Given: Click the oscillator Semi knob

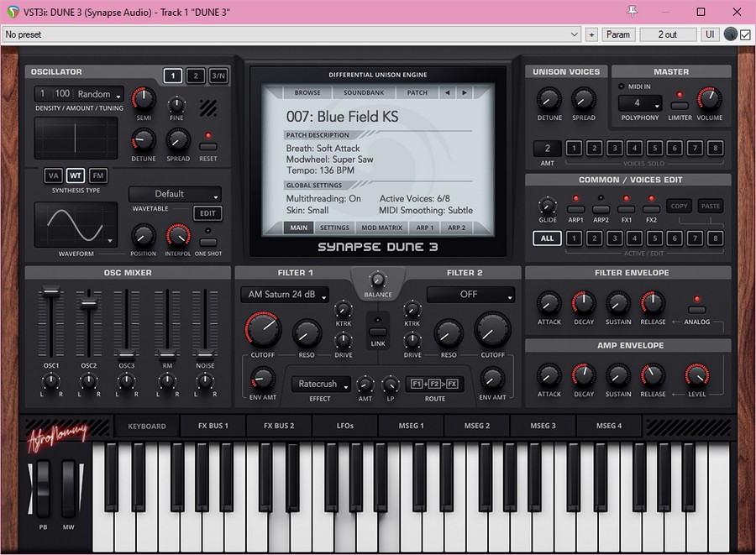Looking at the screenshot, I should point(144,100).
